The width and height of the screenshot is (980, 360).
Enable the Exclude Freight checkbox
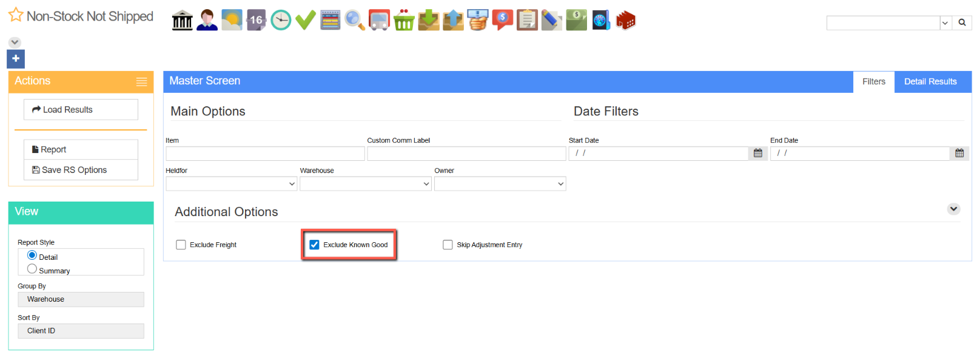(x=181, y=245)
